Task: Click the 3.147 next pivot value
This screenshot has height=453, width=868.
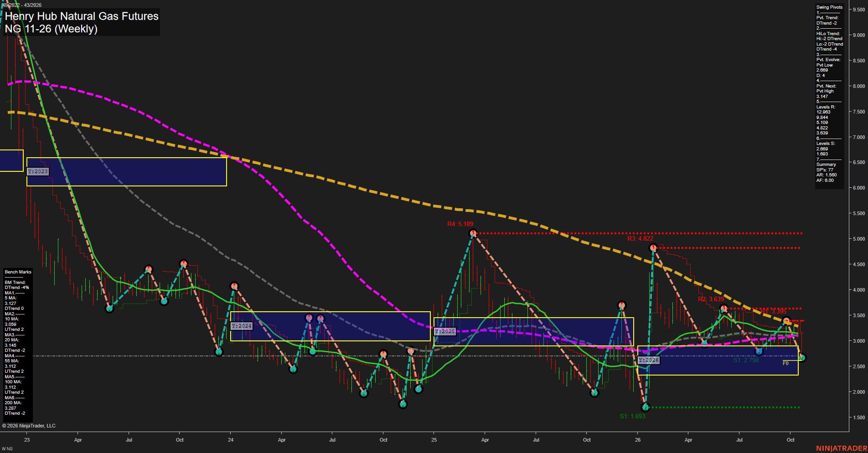Action: [x=822, y=97]
